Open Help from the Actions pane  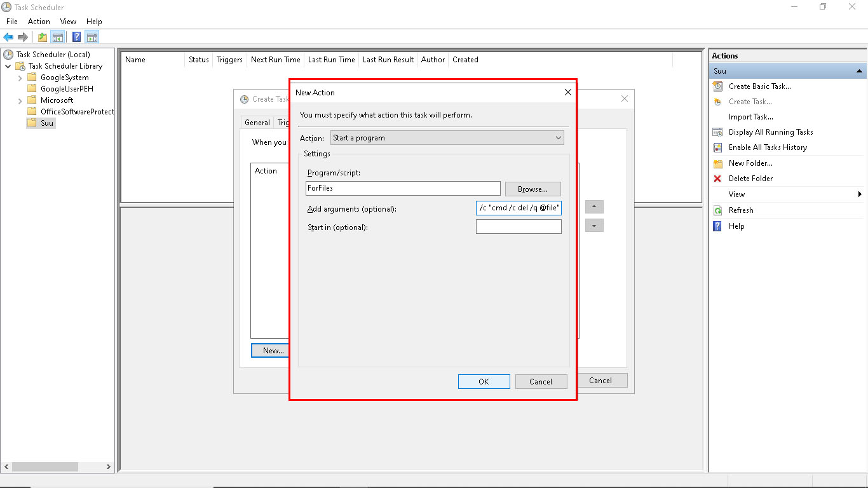tap(736, 226)
